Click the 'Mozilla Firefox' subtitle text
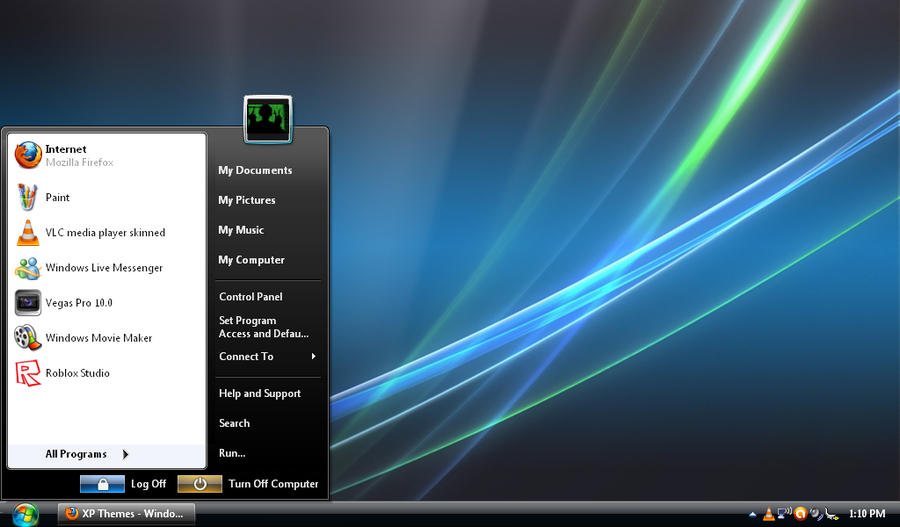This screenshot has height=527, width=900. (x=79, y=162)
